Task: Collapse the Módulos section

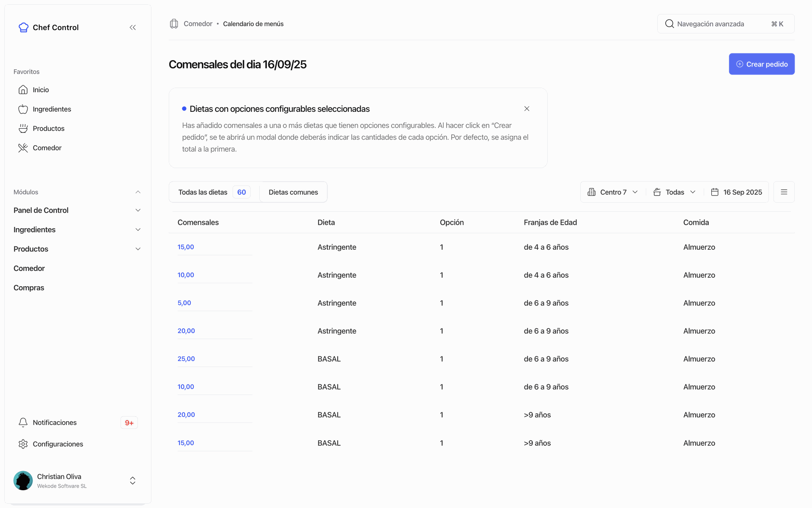Action: [x=138, y=192]
